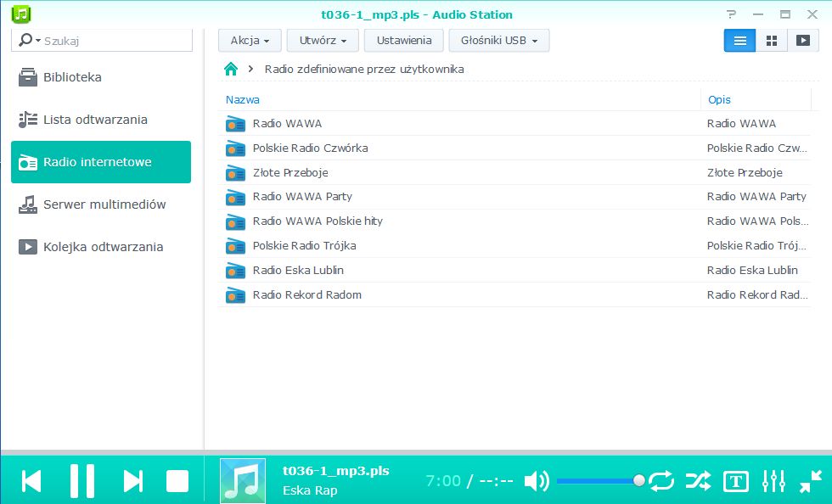Screen dimensions: 832x504
Task: Click Opis cell for Radio Eska Lublin
Action: [x=752, y=270]
